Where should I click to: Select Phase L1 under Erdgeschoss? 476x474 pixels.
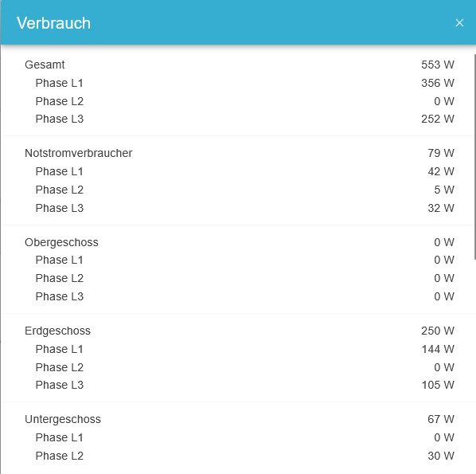point(59,349)
